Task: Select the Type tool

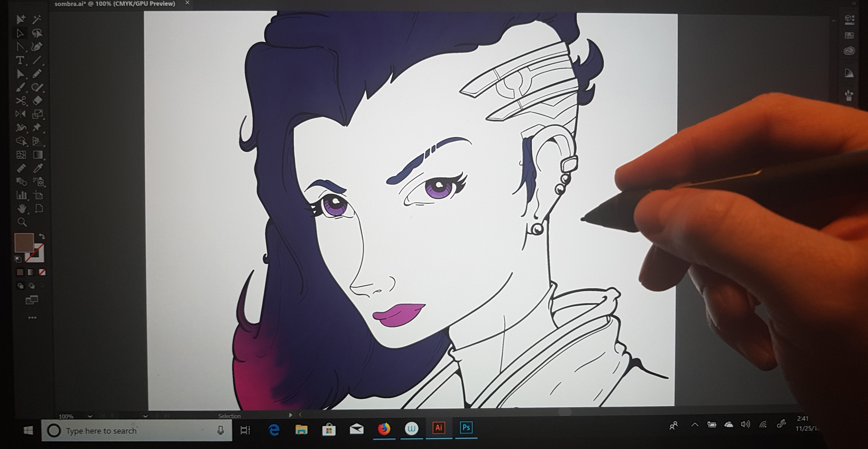Action: [20, 60]
